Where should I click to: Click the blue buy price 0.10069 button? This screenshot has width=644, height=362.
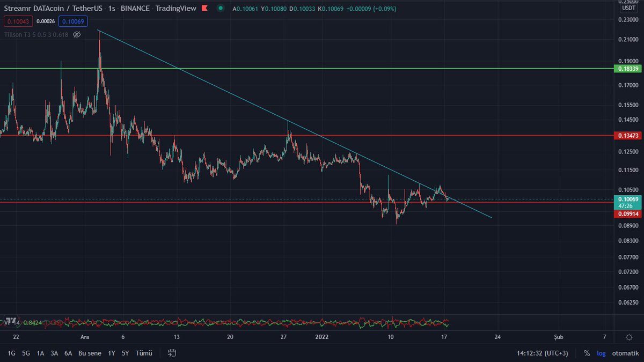click(73, 21)
